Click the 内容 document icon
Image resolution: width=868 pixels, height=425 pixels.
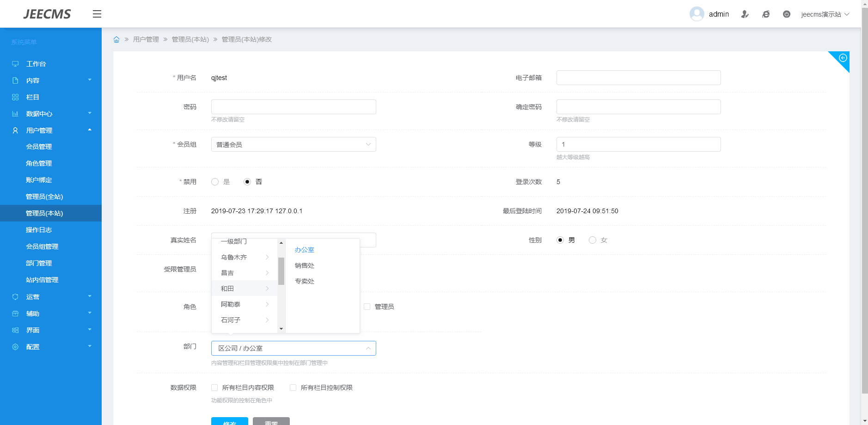click(x=15, y=80)
